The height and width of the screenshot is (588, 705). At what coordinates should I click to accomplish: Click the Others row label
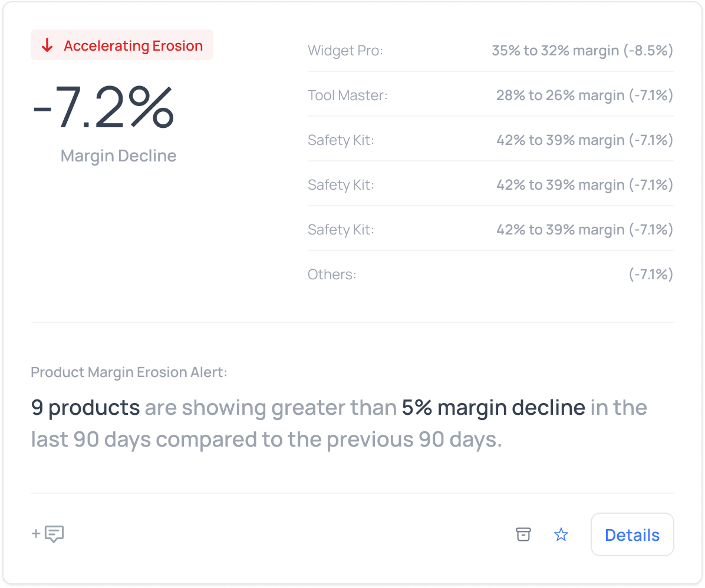332,275
